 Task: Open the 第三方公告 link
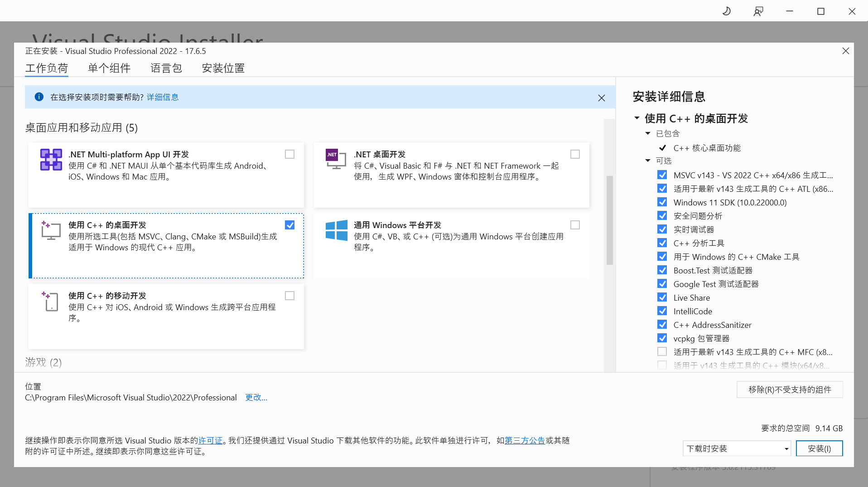525,440
